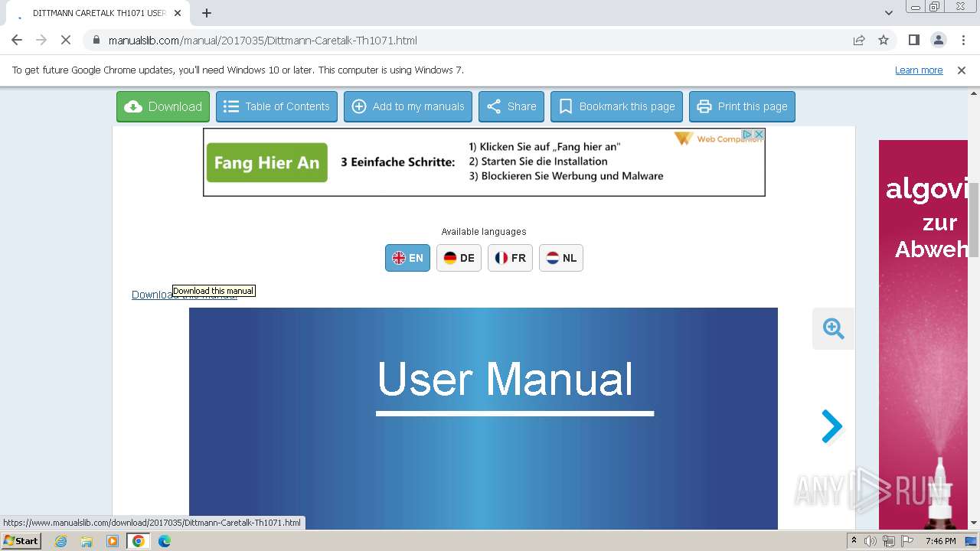Viewport: 980px width, 551px height.
Task: Launch Internet Explorer from the taskbar
Action: click(x=61, y=541)
